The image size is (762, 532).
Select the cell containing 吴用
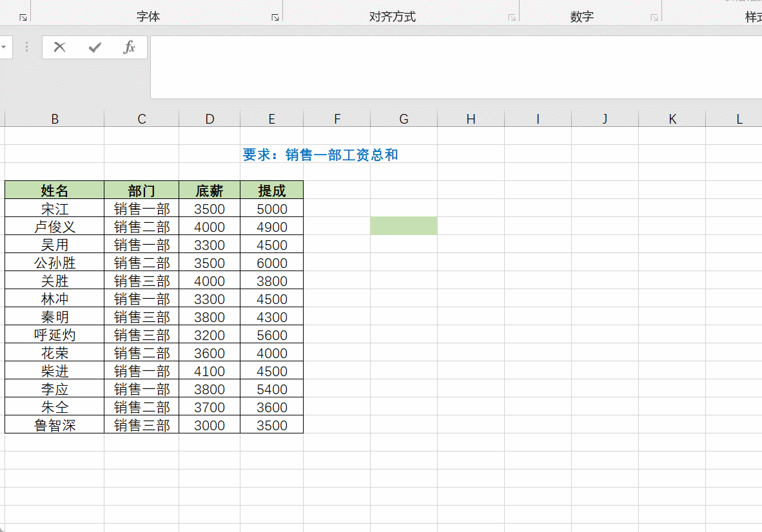coord(54,245)
